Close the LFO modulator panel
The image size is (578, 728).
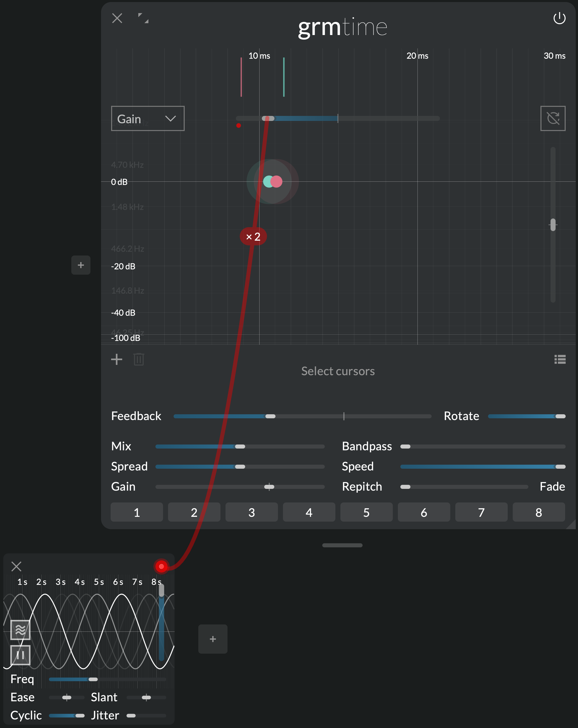(x=16, y=566)
